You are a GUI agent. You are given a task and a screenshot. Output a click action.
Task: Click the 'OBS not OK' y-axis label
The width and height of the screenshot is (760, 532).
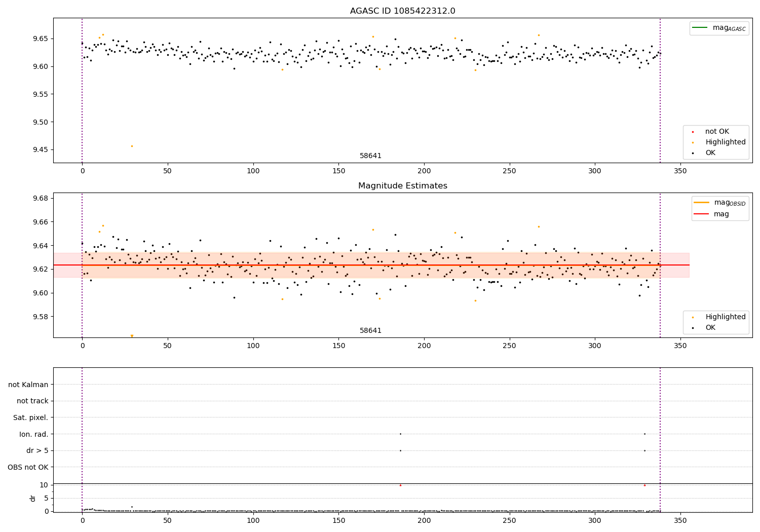point(28,467)
